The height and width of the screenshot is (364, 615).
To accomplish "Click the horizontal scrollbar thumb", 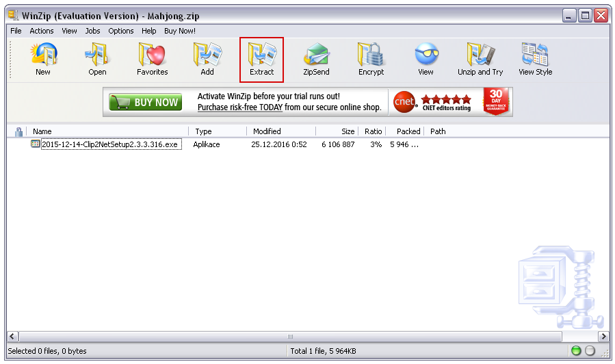I will (x=290, y=336).
